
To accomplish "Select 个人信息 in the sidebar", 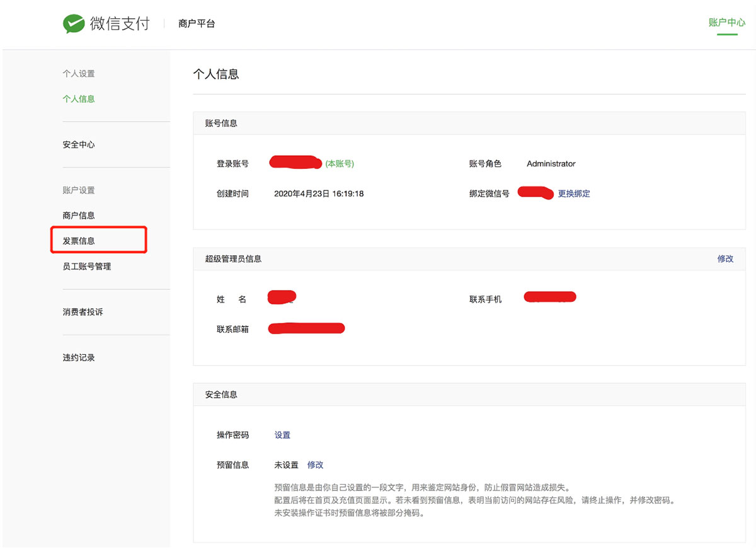I will (x=79, y=99).
